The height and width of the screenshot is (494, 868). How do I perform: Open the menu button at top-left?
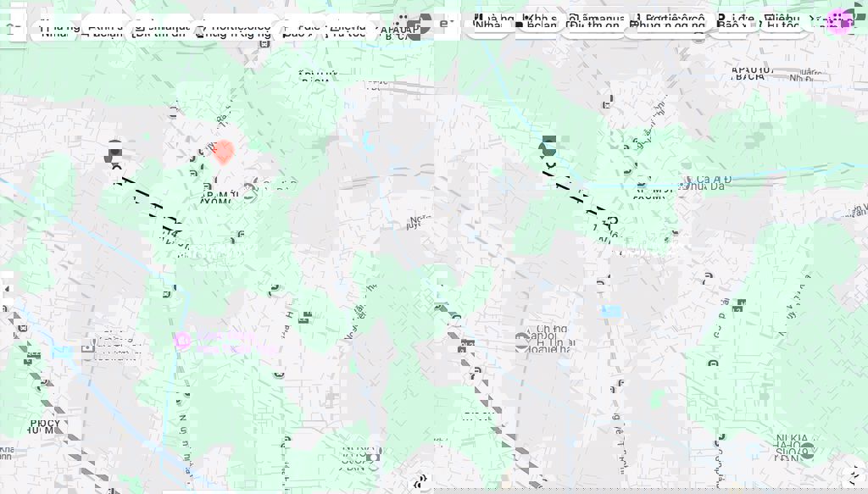(x=12, y=27)
